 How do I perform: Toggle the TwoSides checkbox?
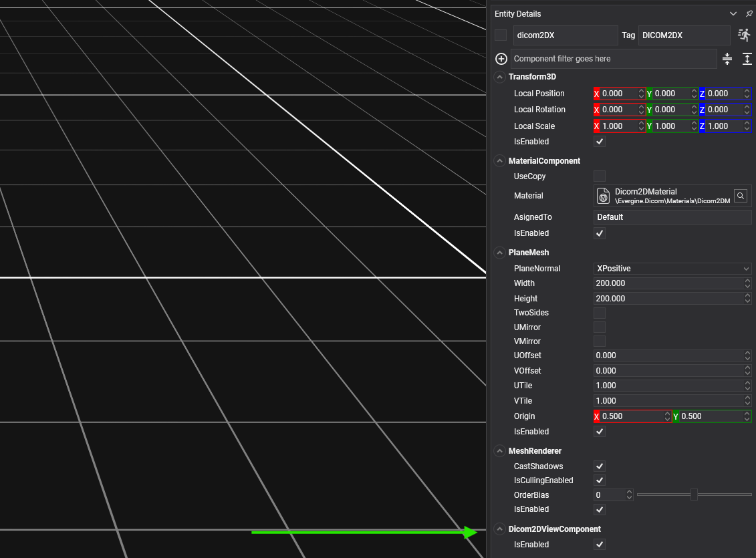600,313
